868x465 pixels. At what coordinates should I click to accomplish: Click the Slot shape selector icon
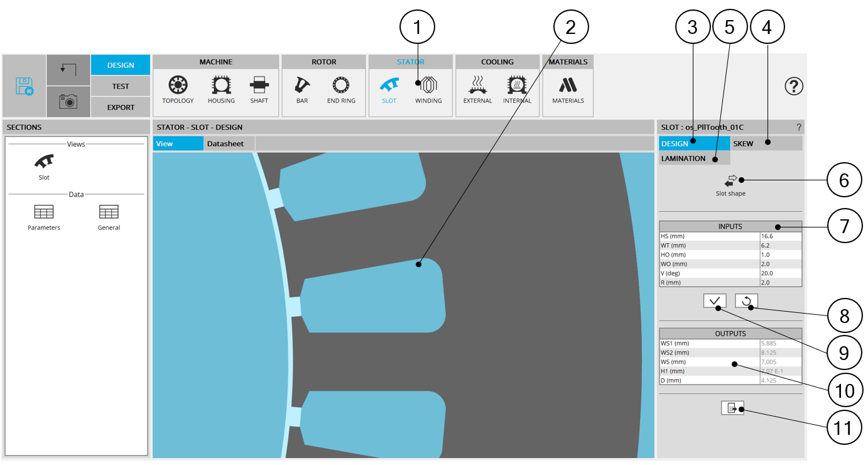tap(730, 182)
